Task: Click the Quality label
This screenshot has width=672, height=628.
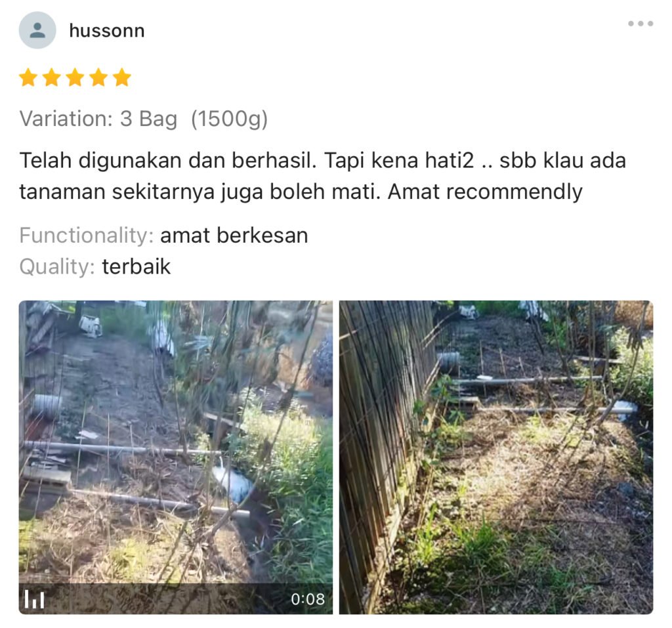Action: coord(57,266)
